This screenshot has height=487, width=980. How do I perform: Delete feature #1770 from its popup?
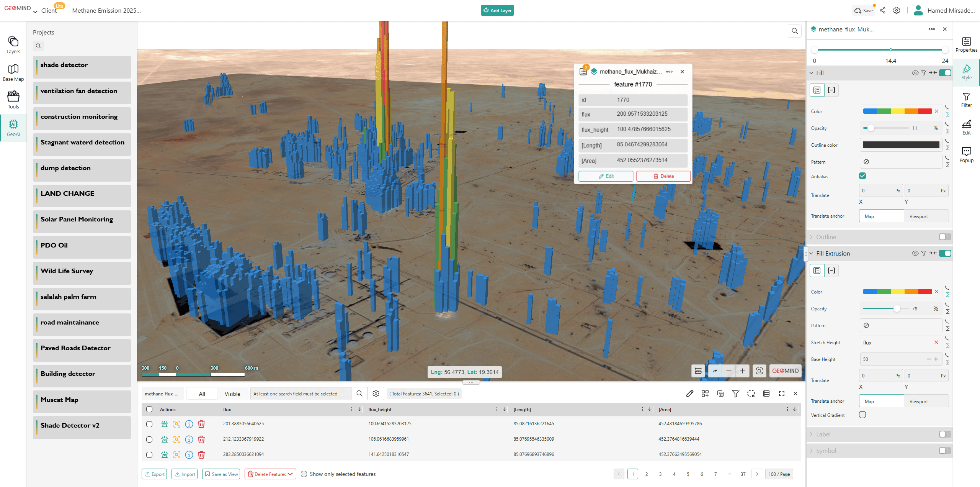tap(663, 176)
